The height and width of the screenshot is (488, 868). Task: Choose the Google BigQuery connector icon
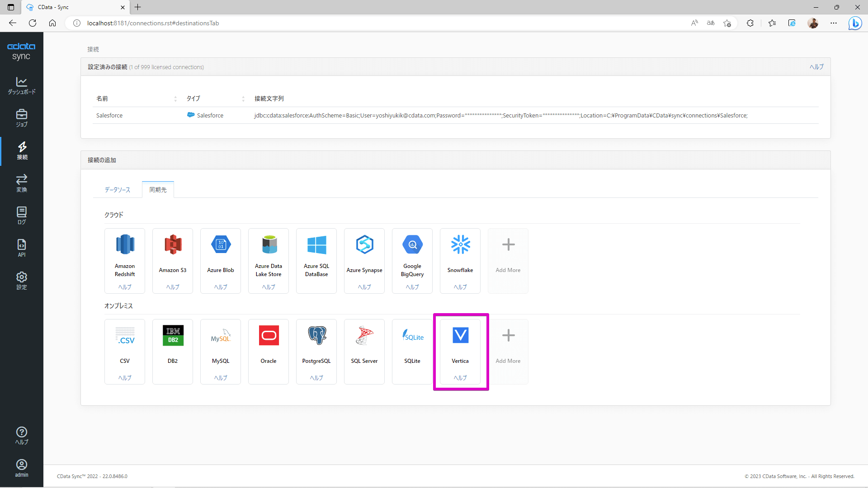pyautogui.click(x=412, y=244)
